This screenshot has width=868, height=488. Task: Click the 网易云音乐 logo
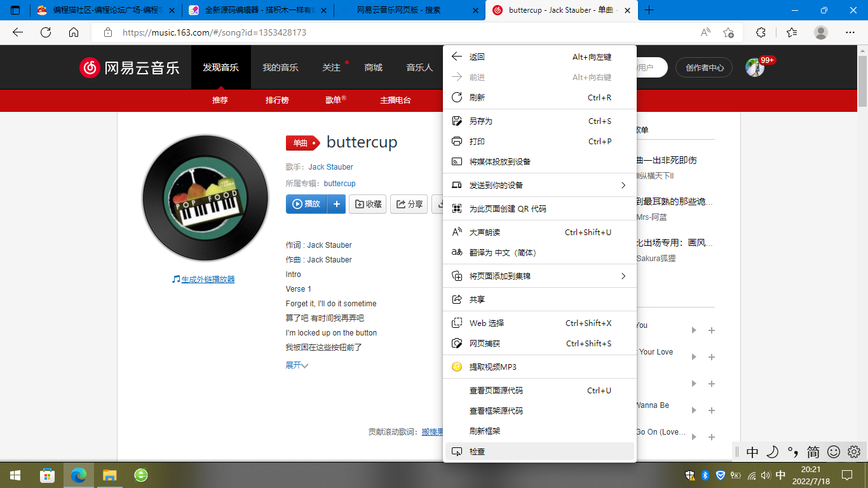coord(130,67)
